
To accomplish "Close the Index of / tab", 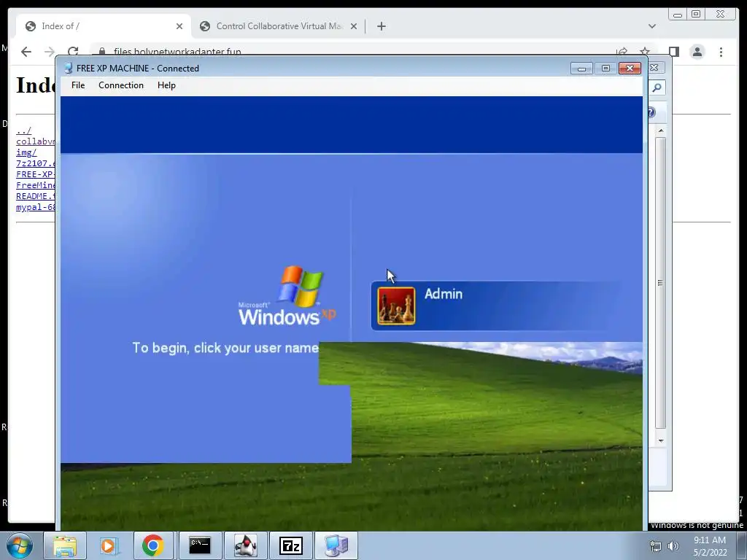I will click(179, 26).
